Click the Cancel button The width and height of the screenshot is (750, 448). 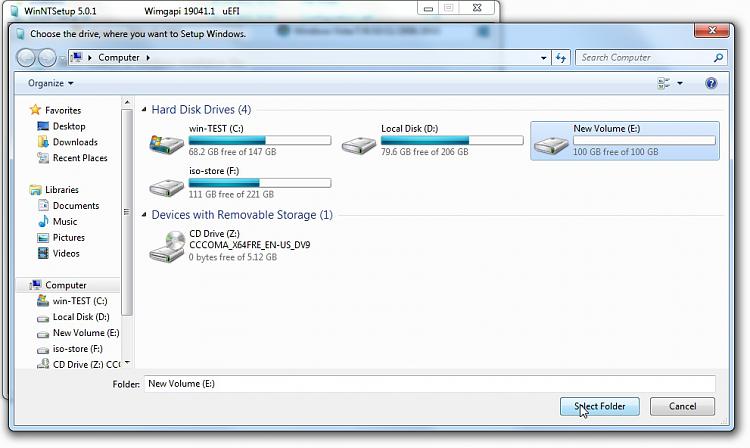point(683,406)
